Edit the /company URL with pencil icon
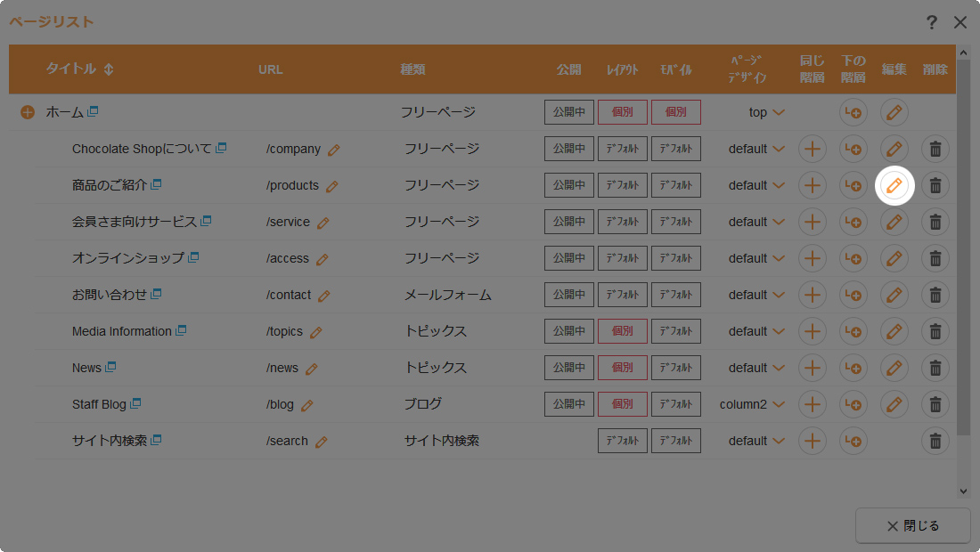This screenshot has width=980, height=552. 334,150
